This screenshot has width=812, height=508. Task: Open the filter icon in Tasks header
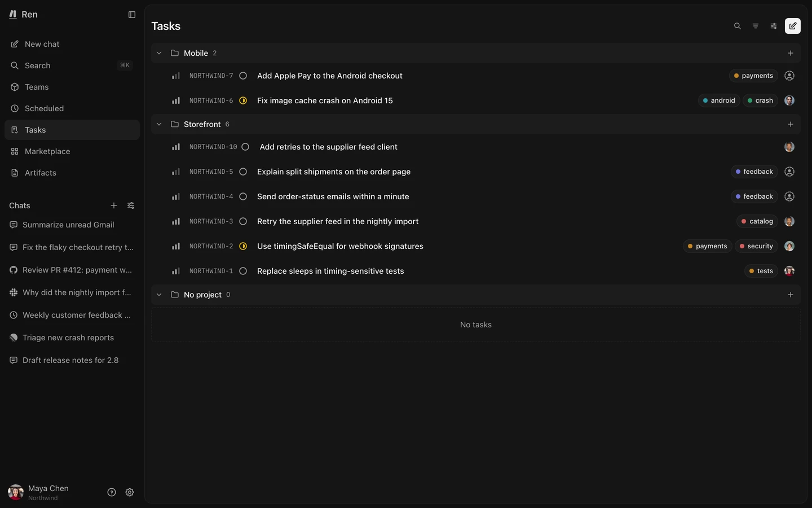tap(756, 26)
